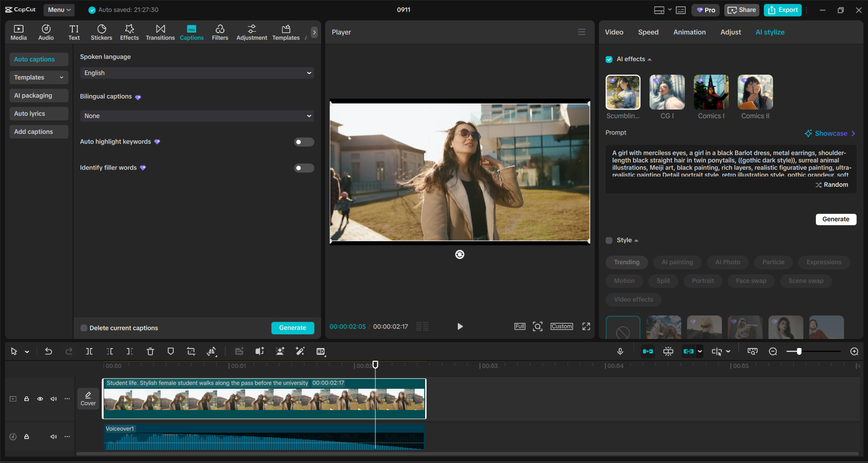
Task: Delete the selected clip with trash icon
Action: pos(150,351)
